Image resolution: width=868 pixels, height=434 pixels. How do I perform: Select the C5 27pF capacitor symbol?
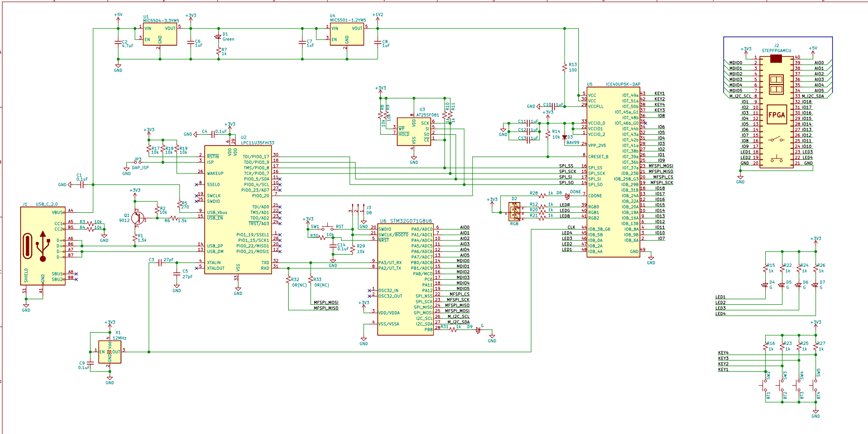click(x=177, y=274)
